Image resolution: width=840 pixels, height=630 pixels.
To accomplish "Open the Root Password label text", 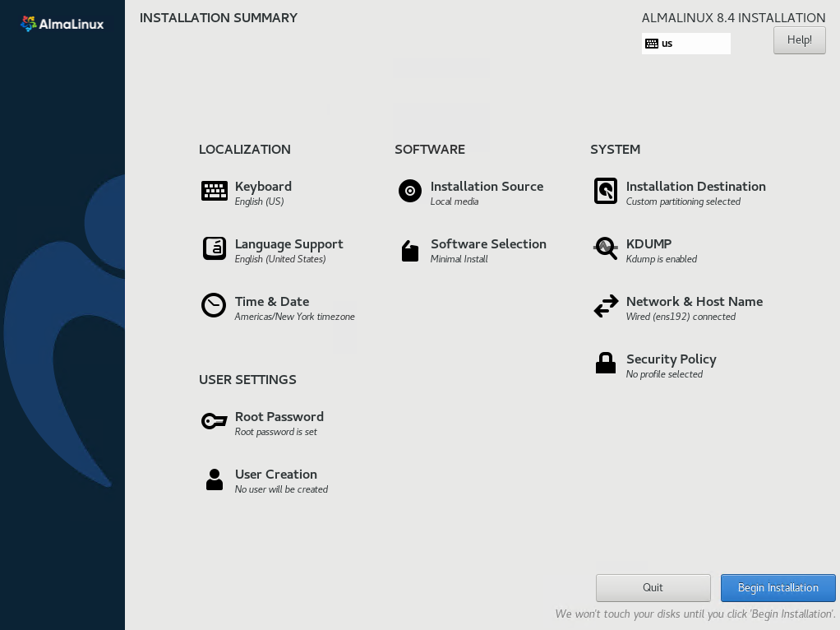I will [x=279, y=417].
